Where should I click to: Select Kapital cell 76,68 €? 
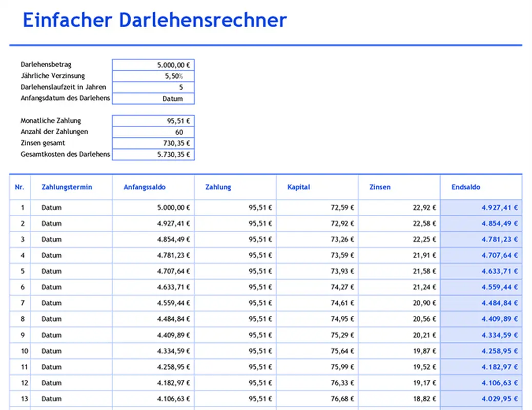coord(317,399)
